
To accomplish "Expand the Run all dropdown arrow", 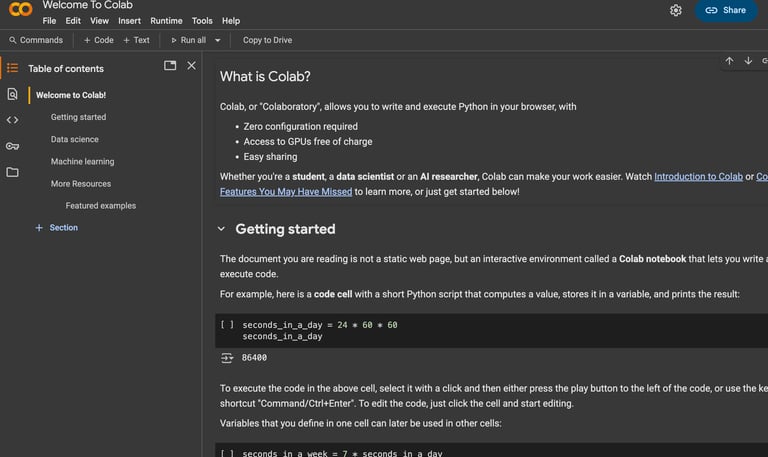I will (x=217, y=40).
